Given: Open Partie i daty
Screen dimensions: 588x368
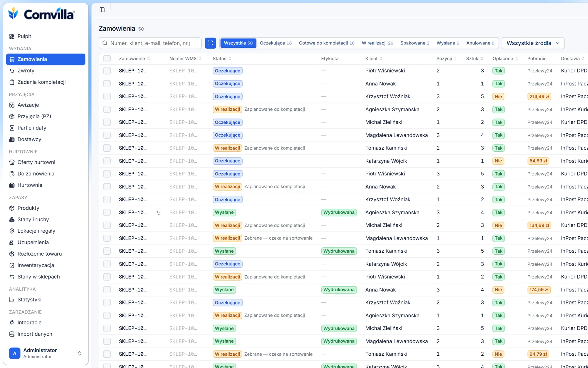Looking at the screenshot, I should click(46, 128).
